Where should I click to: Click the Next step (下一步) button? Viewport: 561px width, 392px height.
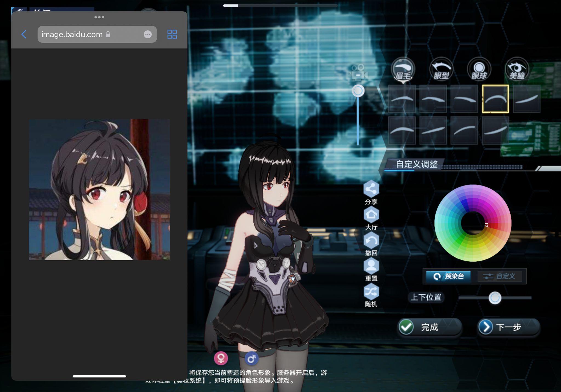pyautogui.click(x=508, y=327)
